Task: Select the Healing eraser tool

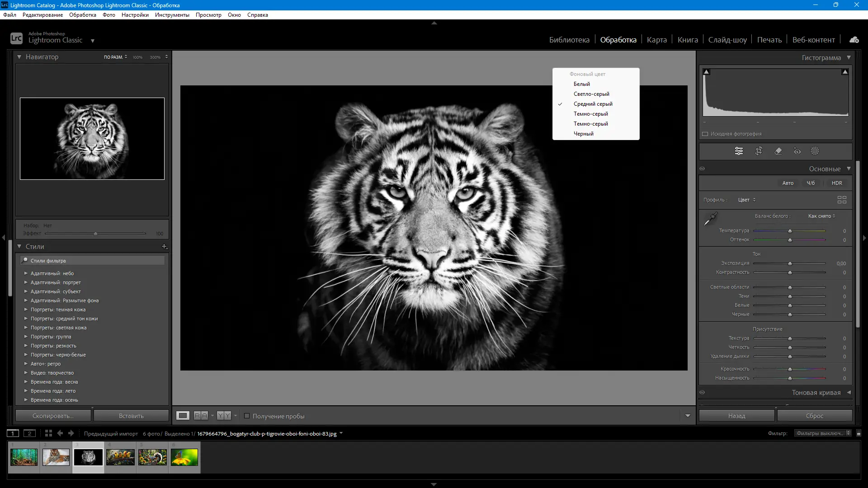Action: tap(778, 151)
